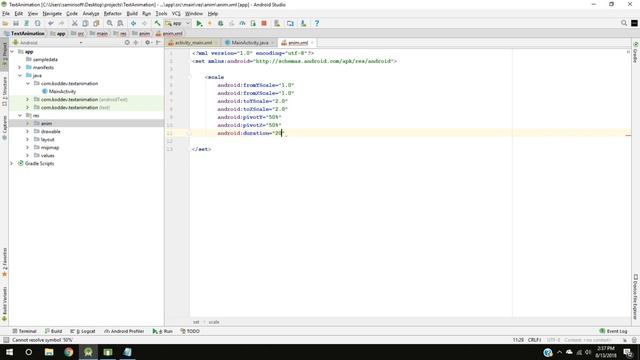Click the Undo arrow icon
The height and width of the screenshot is (360, 640).
click(51, 23)
